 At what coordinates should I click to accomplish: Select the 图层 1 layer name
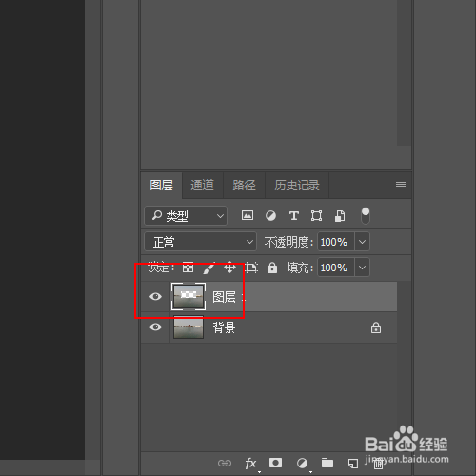228,297
